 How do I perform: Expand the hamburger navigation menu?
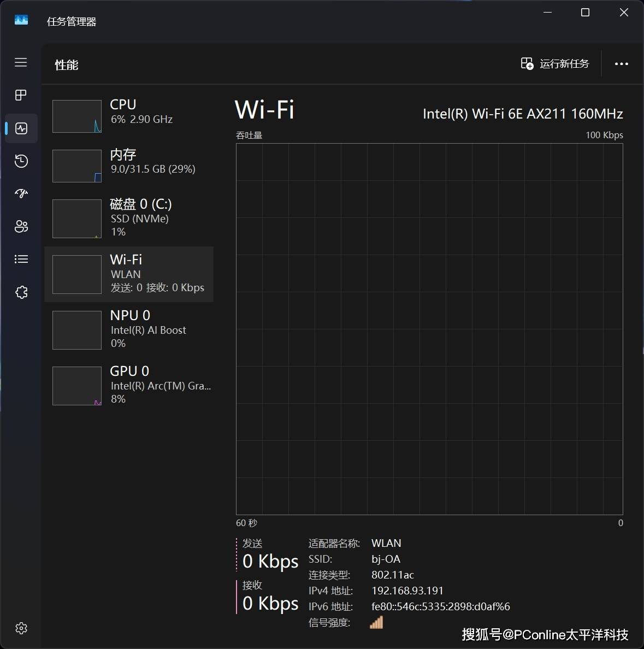(x=21, y=62)
